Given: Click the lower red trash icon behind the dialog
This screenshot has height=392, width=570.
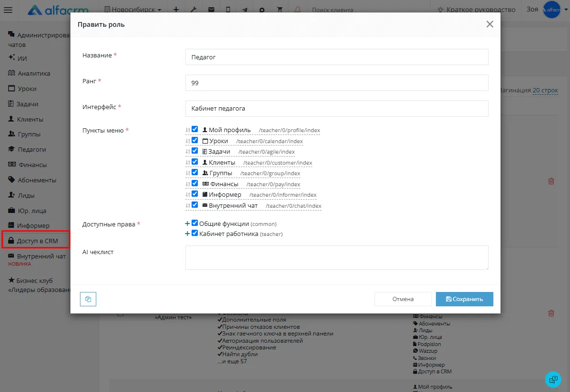Looking at the screenshot, I should coord(551,313).
